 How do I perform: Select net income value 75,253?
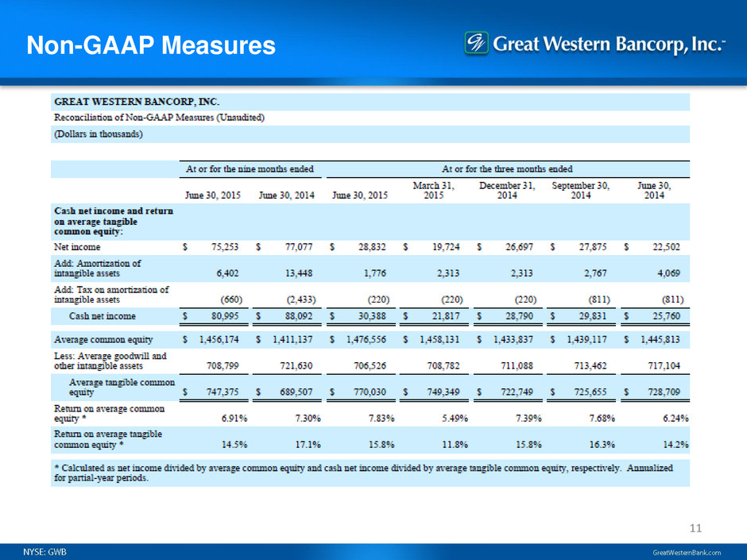[x=225, y=247]
